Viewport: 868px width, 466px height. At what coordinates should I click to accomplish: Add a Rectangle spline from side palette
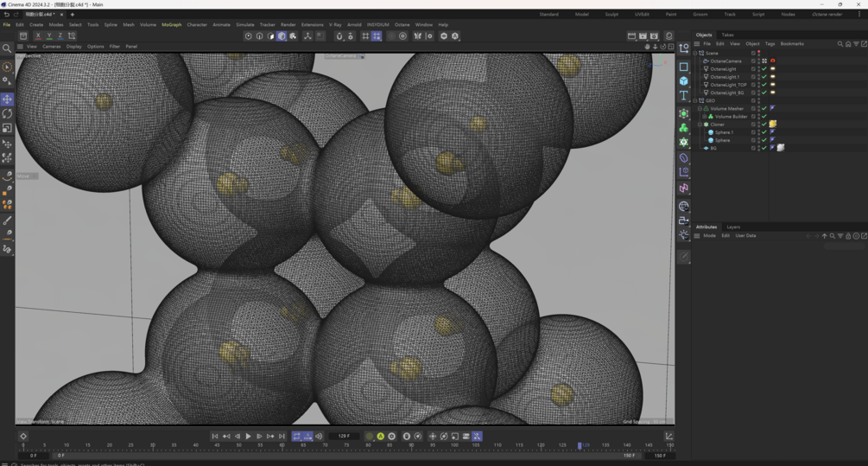point(684,67)
